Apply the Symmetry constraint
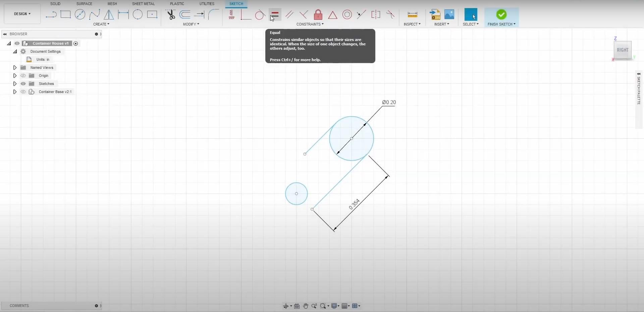The image size is (644, 312). tap(376, 14)
